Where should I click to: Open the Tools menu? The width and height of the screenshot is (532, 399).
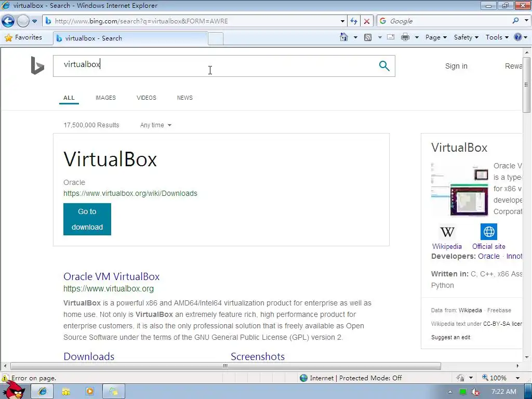point(497,37)
